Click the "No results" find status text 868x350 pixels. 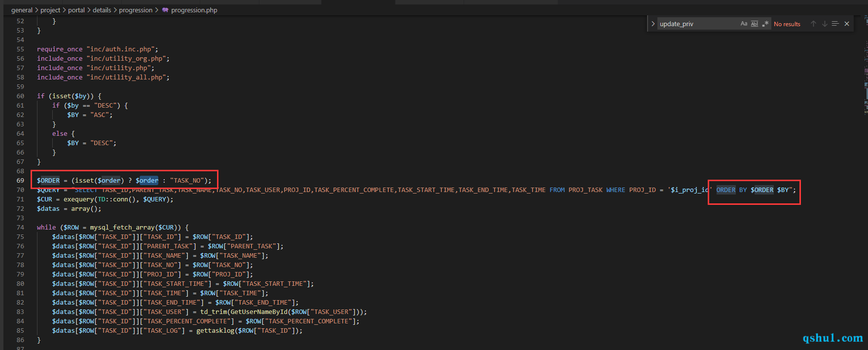[x=787, y=24]
